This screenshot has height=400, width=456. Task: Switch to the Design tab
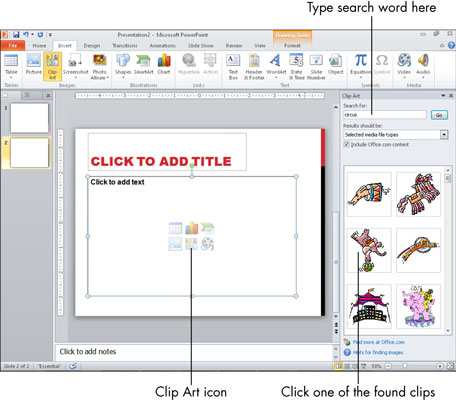click(x=92, y=45)
